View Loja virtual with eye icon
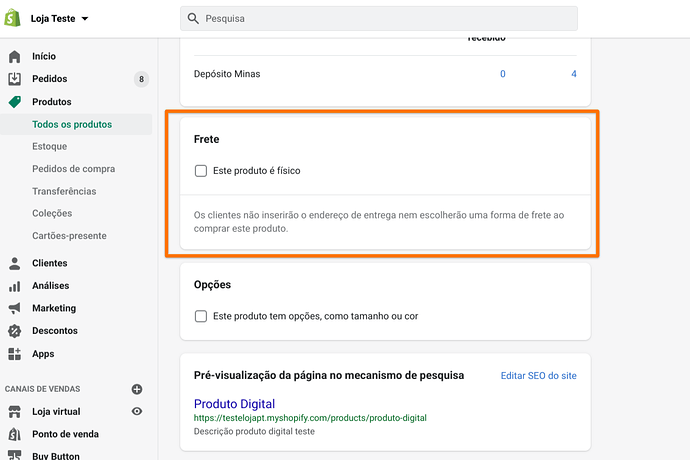This screenshot has width=690, height=460. (137, 411)
